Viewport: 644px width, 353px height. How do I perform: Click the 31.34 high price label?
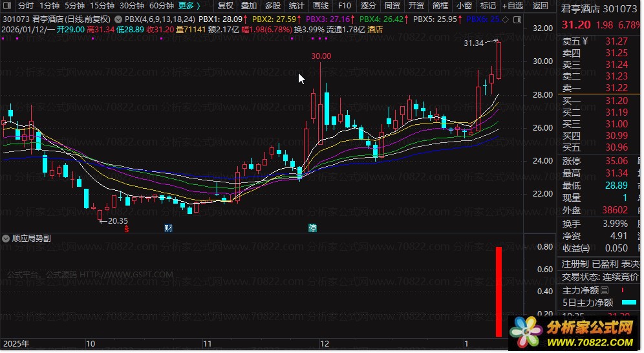coord(473,43)
